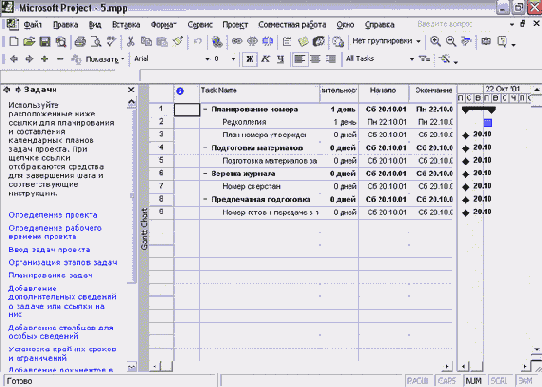Image resolution: width=542 pixels, height=387 pixels.
Task: Click the Paste icon
Action: pos(162,42)
